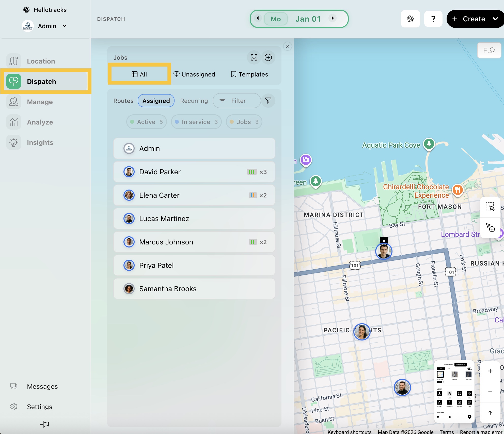Open the Templates tab

click(x=249, y=74)
